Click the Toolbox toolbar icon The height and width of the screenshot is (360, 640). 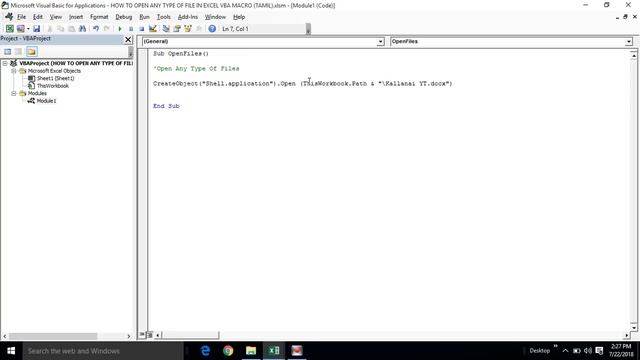[x=199, y=29]
